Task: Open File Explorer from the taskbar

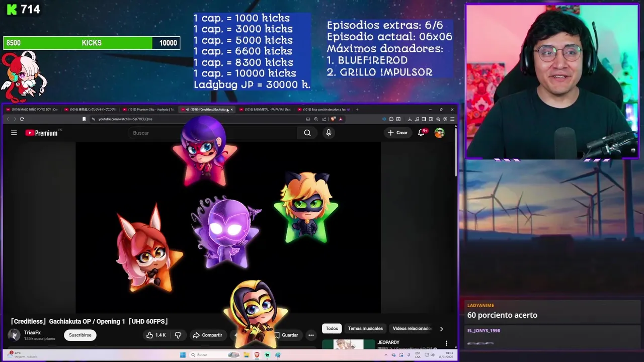Action: tap(247, 354)
